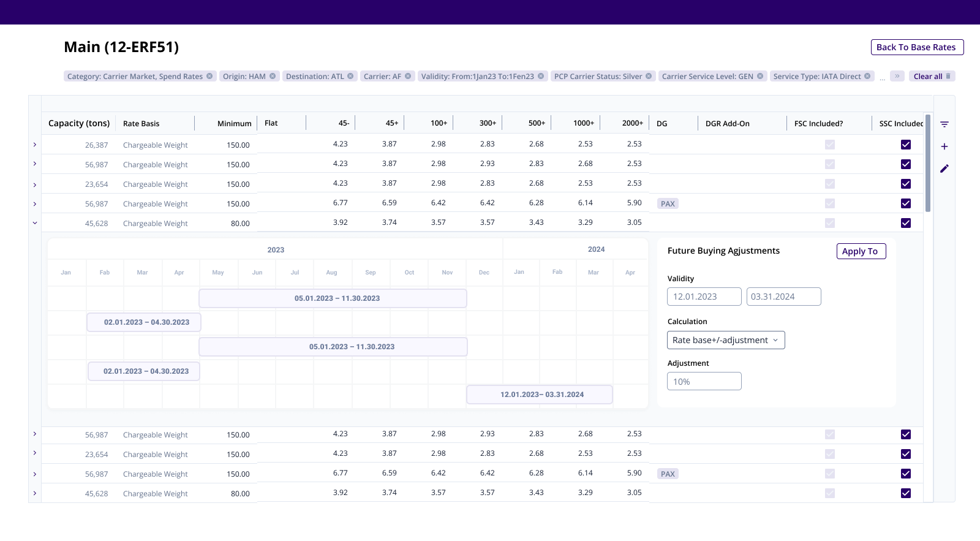Viewport: 980px width, 541px height.
Task: Expand the lower 23,654 row
Action: (x=35, y=453)
